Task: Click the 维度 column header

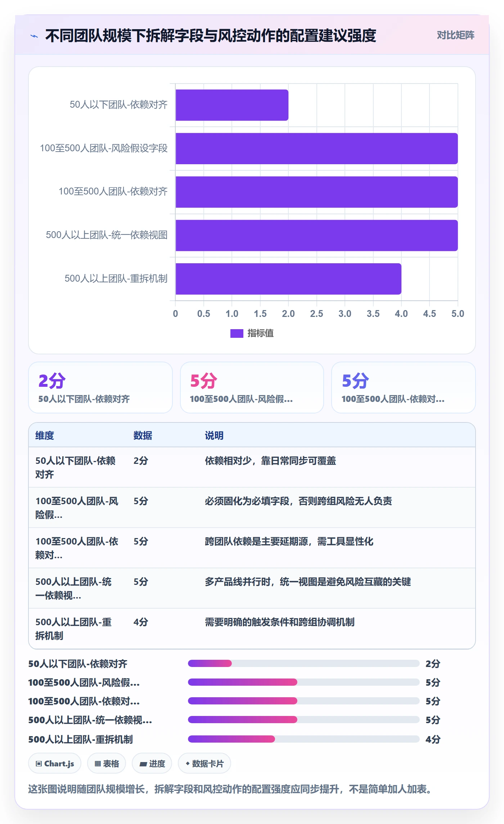Action: [x=45, y=435]
